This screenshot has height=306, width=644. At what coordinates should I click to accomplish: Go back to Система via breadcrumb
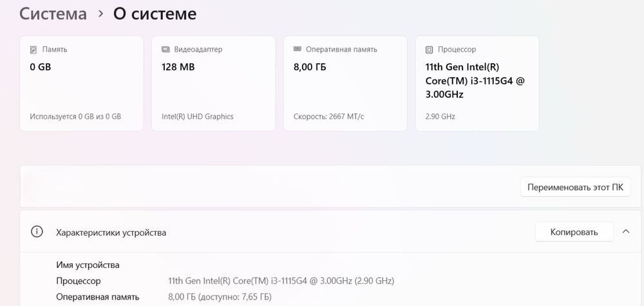coord(53,14)
